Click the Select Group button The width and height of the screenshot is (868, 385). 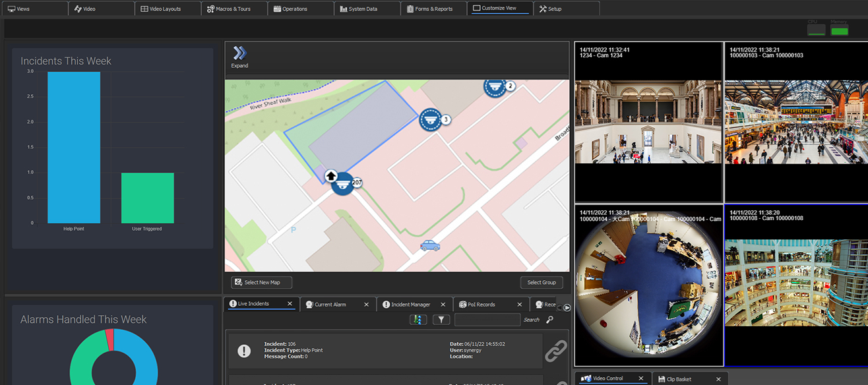pyautogui.click(x=542, y=282)
